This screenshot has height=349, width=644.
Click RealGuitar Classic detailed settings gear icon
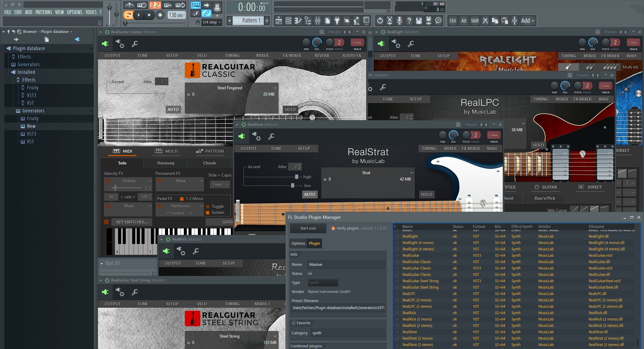pyautogui.click(x=120, y=44)
